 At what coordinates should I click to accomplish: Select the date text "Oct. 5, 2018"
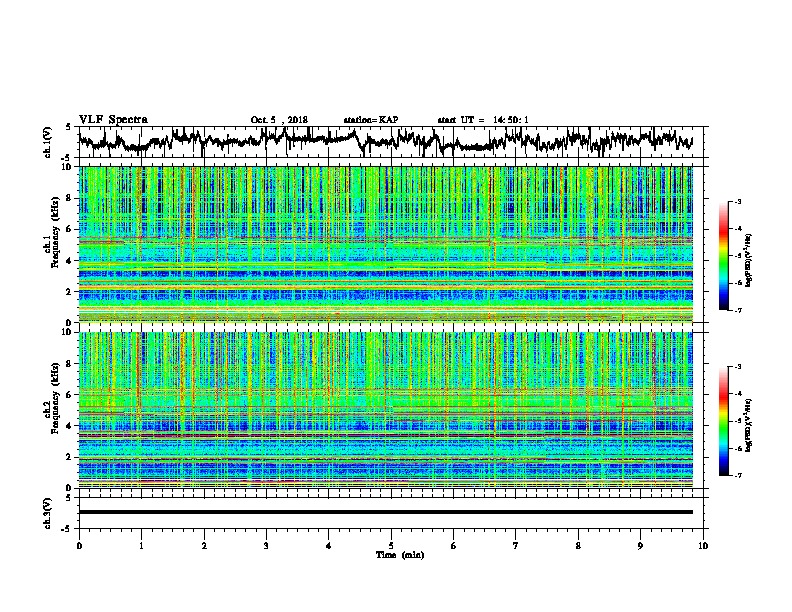click(279, 120)
